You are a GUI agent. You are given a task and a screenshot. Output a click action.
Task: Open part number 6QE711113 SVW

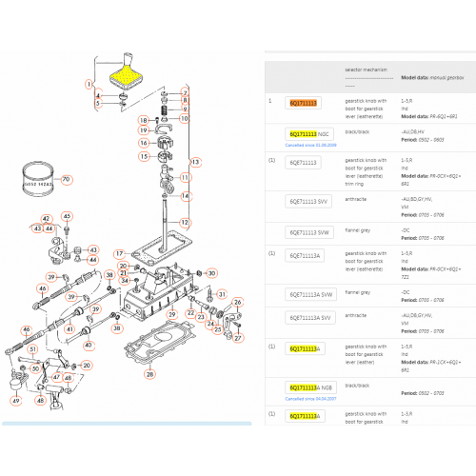pyautogui.click(x=309, y=232)
